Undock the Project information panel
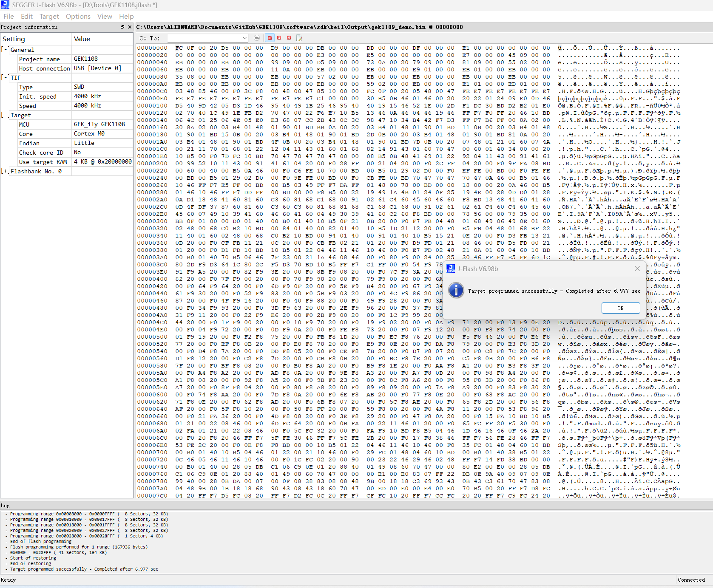This screenshot has height=588, width=713. pyautogui.click(x=122, y=27)
